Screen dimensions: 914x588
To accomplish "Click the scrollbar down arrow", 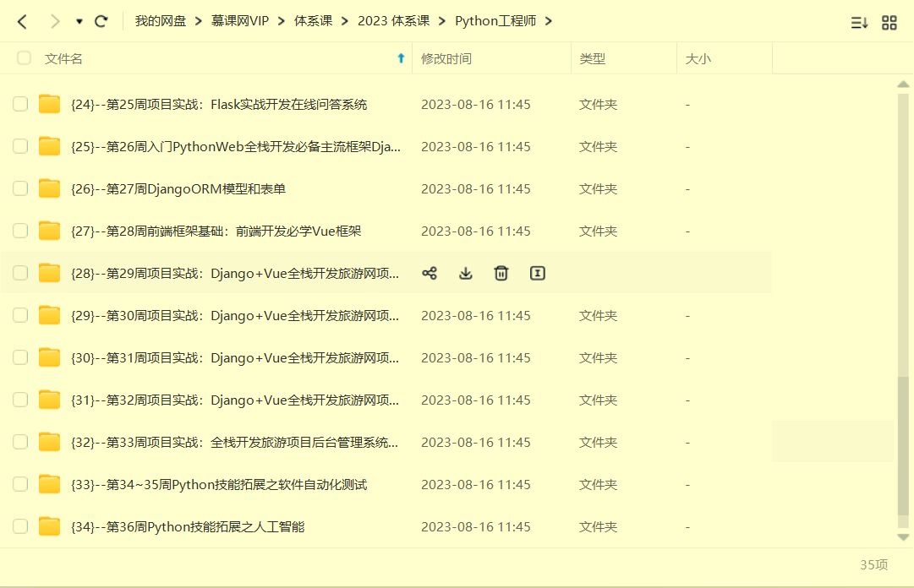I will coord(903,537).
